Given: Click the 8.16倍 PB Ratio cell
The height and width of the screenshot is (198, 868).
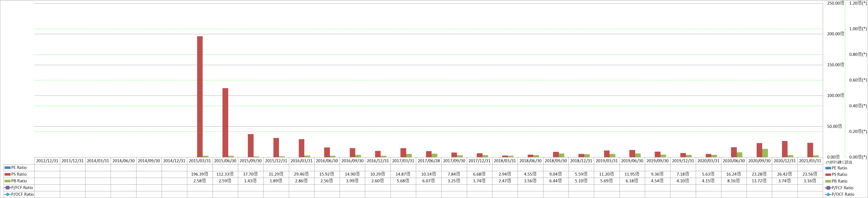Looking at the screenshot, I should (x=734, y=181).
